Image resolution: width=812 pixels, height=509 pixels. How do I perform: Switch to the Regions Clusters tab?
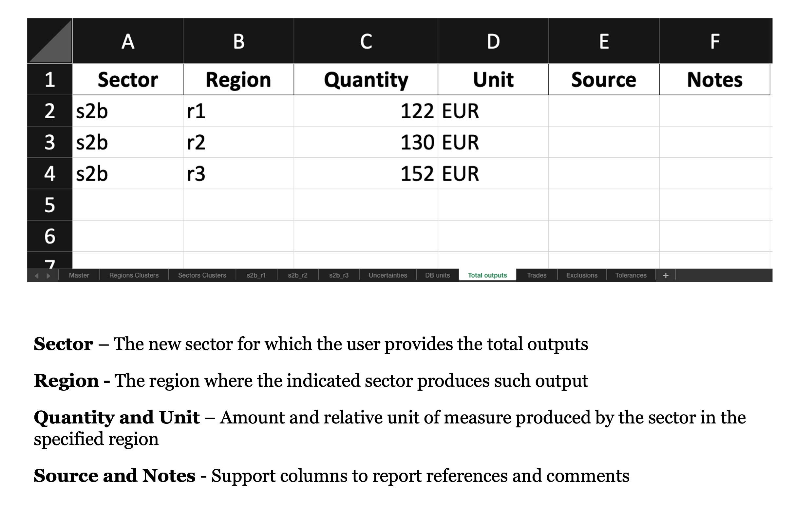(134, 275)
